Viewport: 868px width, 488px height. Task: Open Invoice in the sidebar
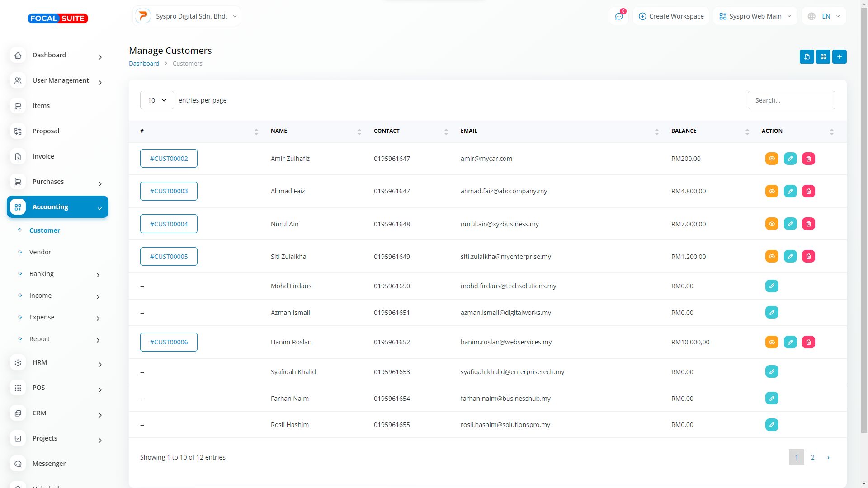click(x=43, y=156)
